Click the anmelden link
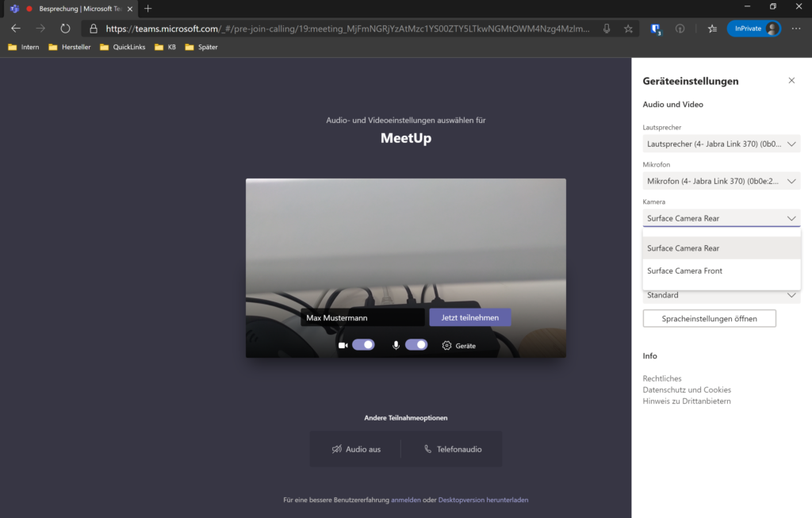 coord(406,500)
